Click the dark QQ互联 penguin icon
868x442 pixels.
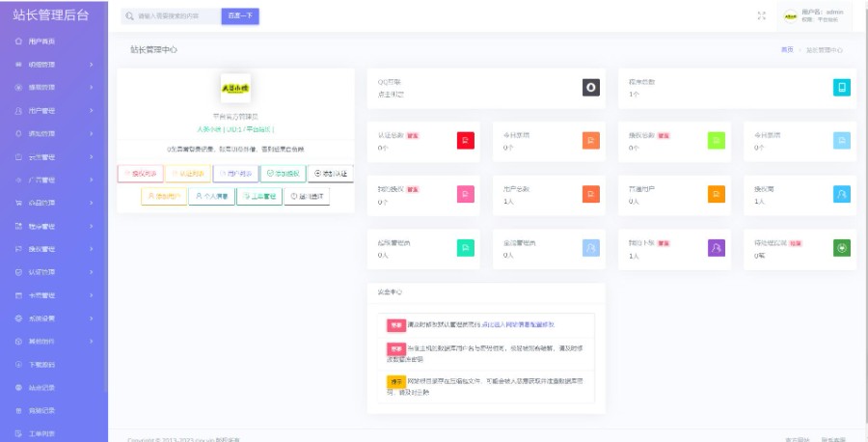coord(590,88)
